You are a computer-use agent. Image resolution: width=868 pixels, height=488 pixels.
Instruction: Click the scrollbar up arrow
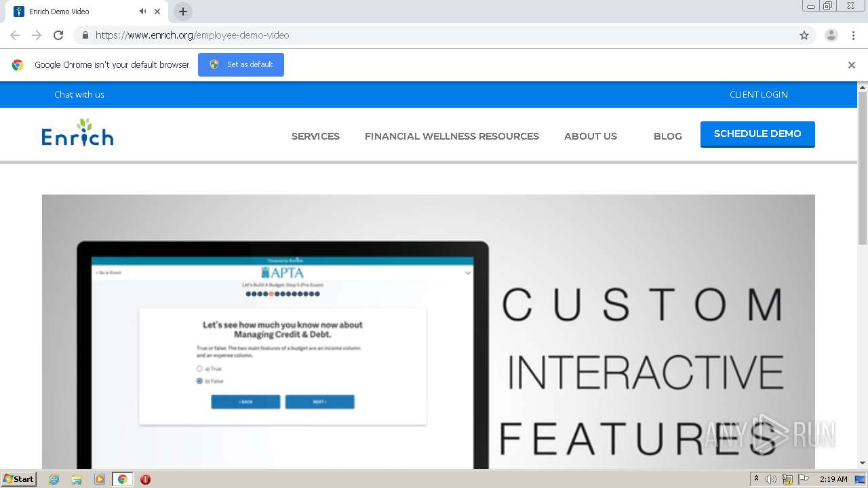point(863,87)
